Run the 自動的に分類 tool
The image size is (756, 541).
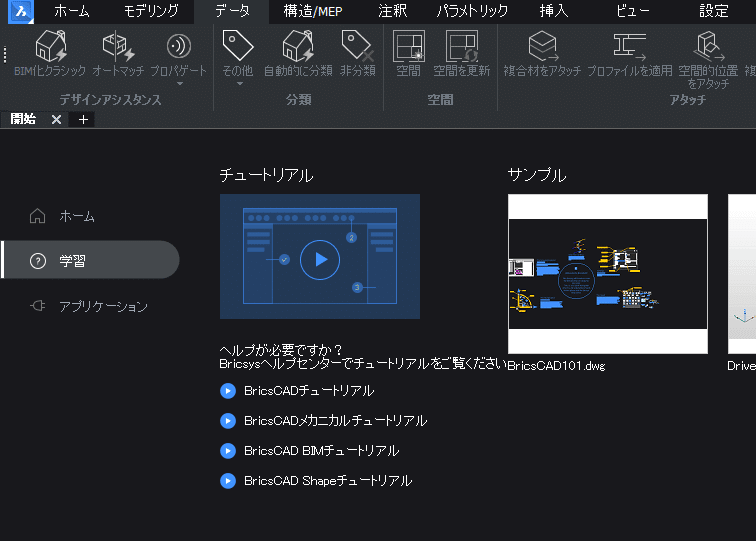click(298, 54)
